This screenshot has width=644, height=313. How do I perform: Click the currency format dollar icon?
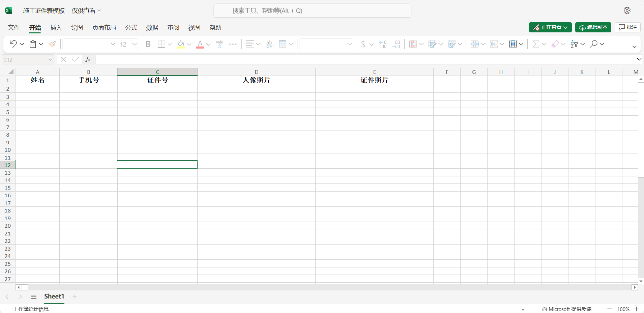pyautogui.click(x=363, y=44)
